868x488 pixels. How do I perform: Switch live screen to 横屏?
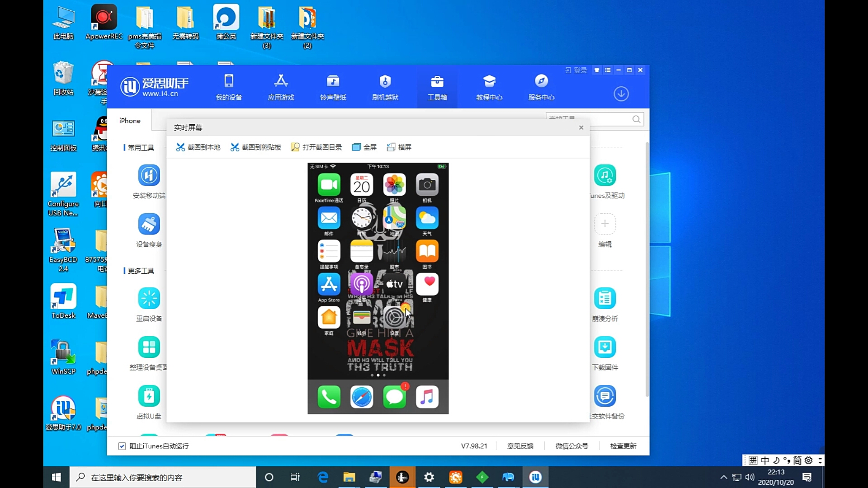[399, 147]
